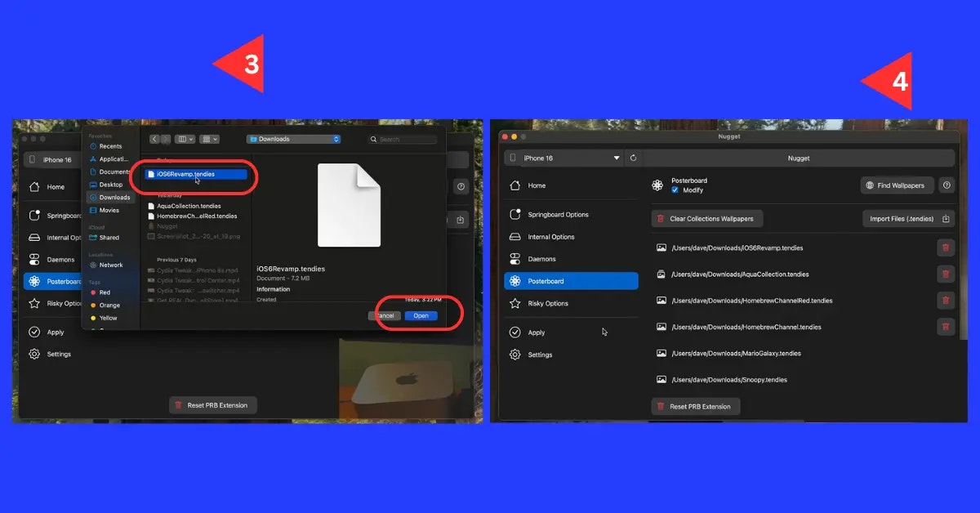Open the Downloads location dropdown
This screenshot has height=513, width=980.
click(x=292, y=139)
